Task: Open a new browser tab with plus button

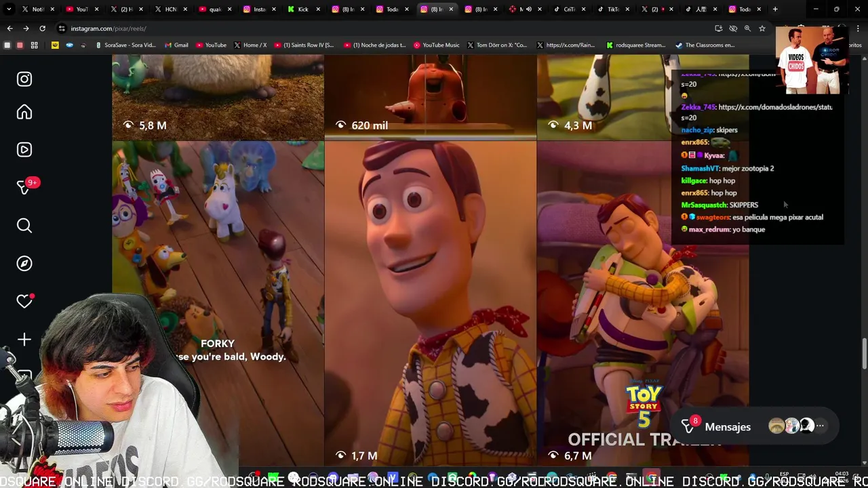Action: pyautogui.click(x=775, y=9)
